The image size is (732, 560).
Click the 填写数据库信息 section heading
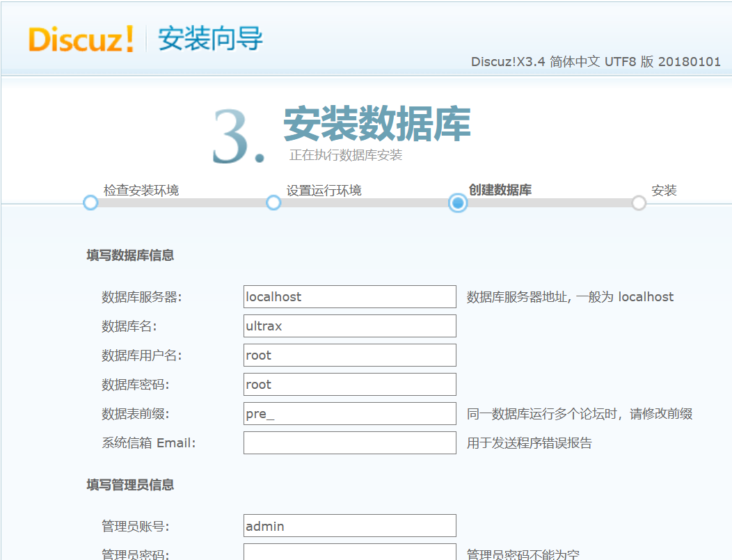click(x=130, y=255)
